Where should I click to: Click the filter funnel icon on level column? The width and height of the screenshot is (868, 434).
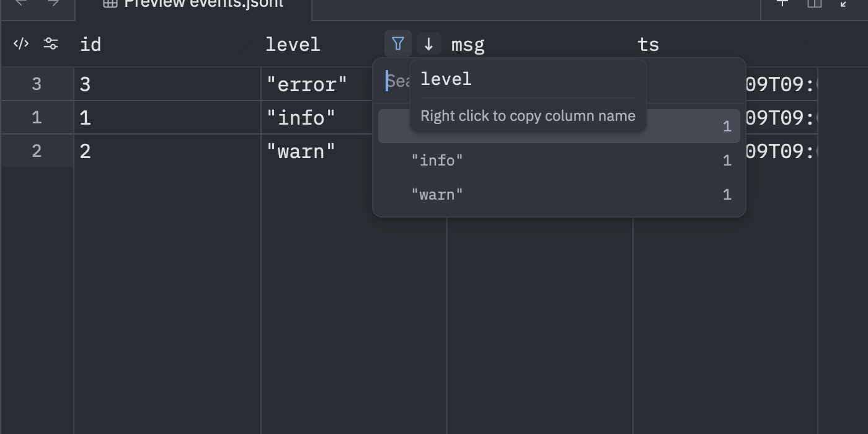[x=398, y=44]
